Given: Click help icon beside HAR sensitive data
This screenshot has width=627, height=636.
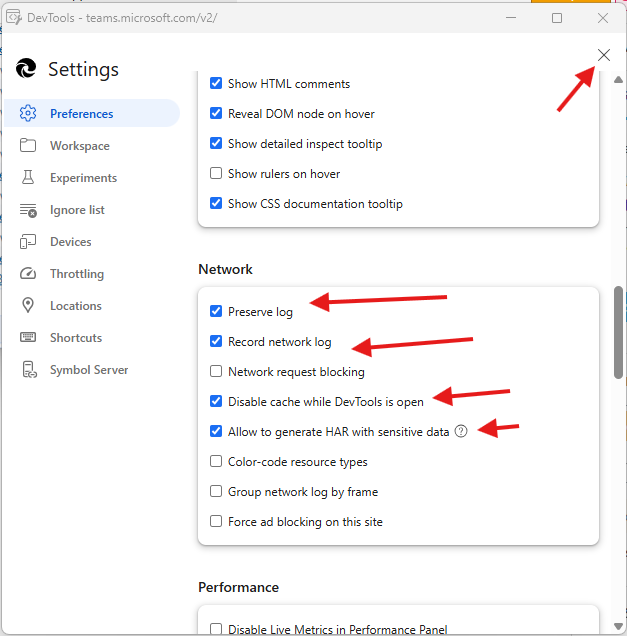Looking at the screenshot, I should pos(461,432).
